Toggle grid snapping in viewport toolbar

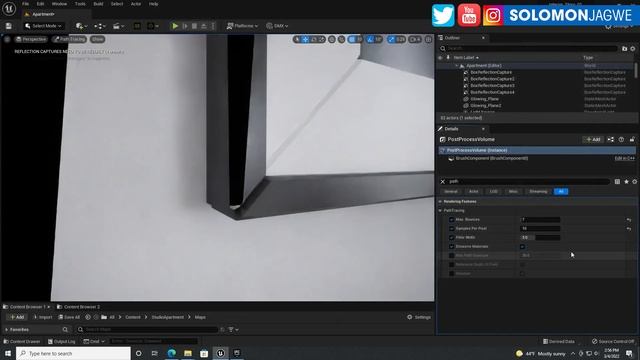point(352,39)
